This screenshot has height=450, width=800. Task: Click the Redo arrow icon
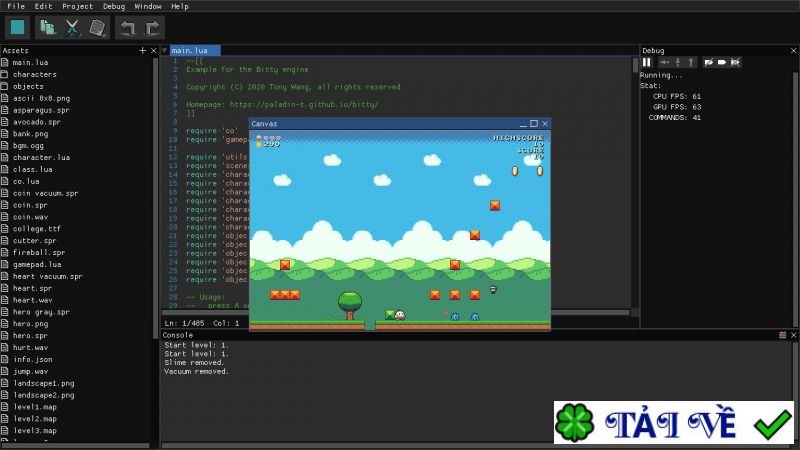[152, 28]
